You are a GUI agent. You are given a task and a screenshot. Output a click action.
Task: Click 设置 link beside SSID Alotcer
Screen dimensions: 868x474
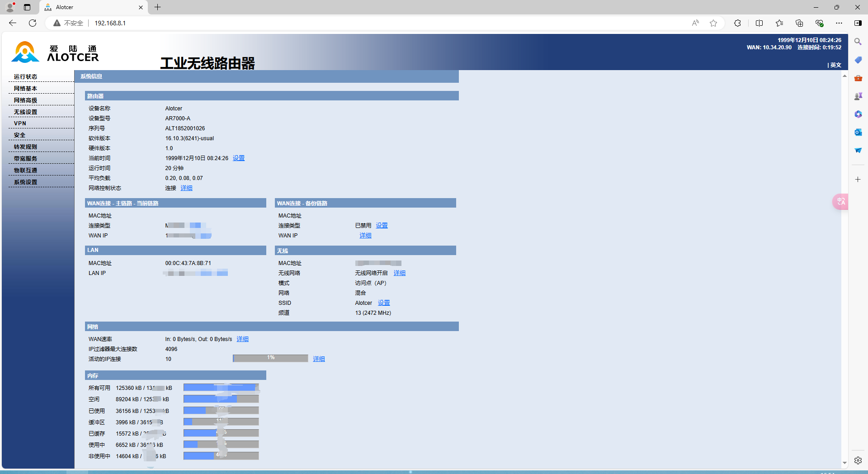(384, 303)
